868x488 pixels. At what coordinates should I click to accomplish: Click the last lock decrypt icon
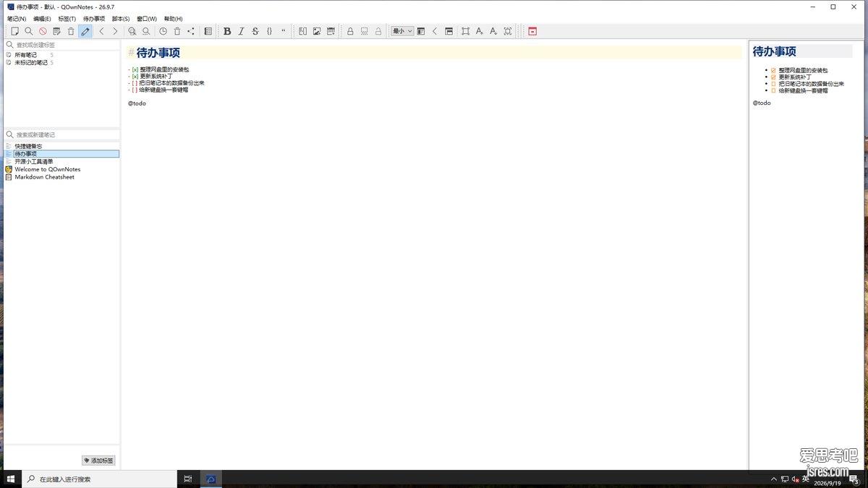pos(378,31)
